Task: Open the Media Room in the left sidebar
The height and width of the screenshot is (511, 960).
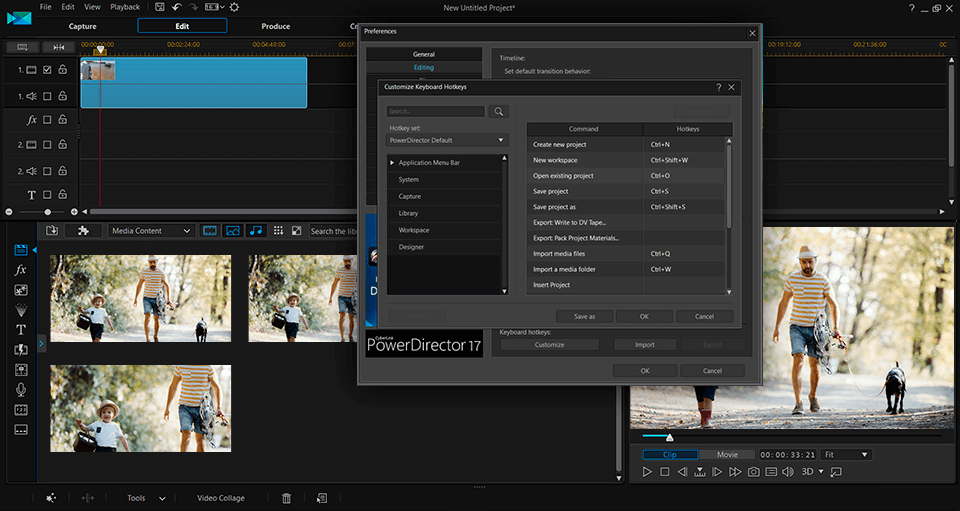Action: coord(21,250)
